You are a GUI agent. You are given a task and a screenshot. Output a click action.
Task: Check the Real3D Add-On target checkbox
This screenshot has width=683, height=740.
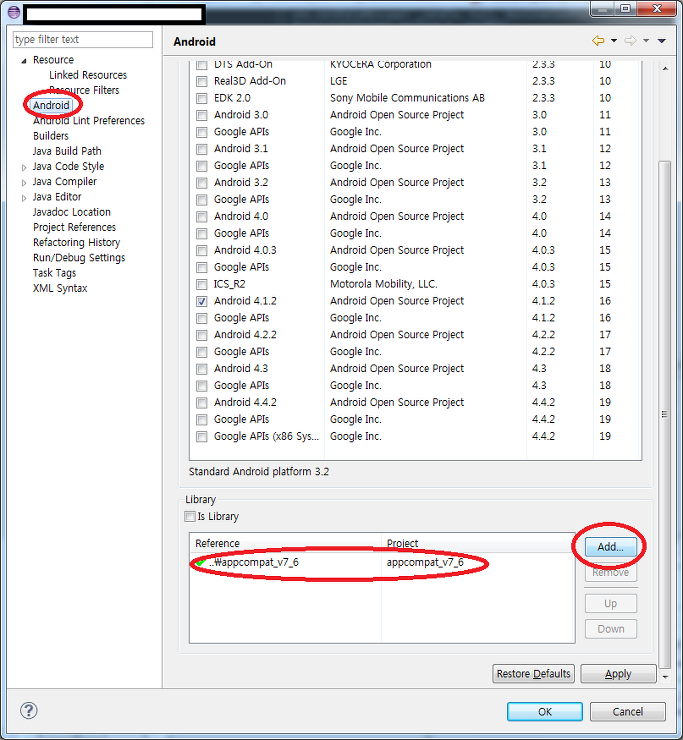[x=202, y=81]
